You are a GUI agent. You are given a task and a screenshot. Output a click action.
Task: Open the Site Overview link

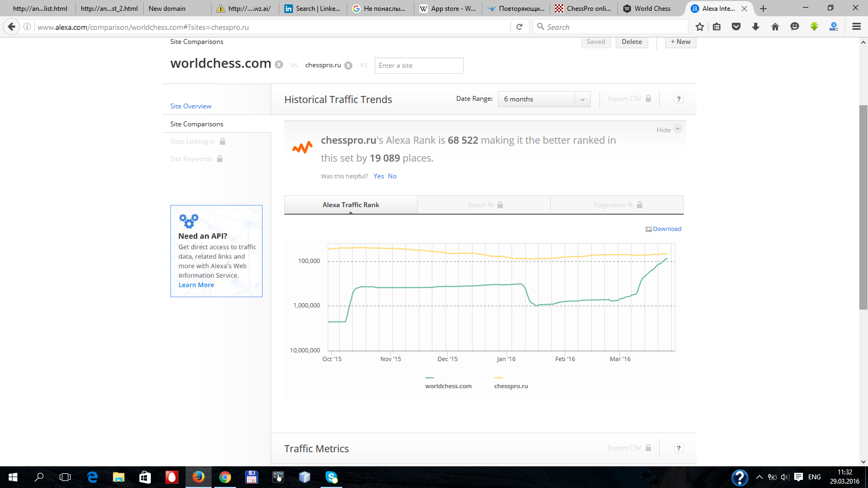[191, 106]
